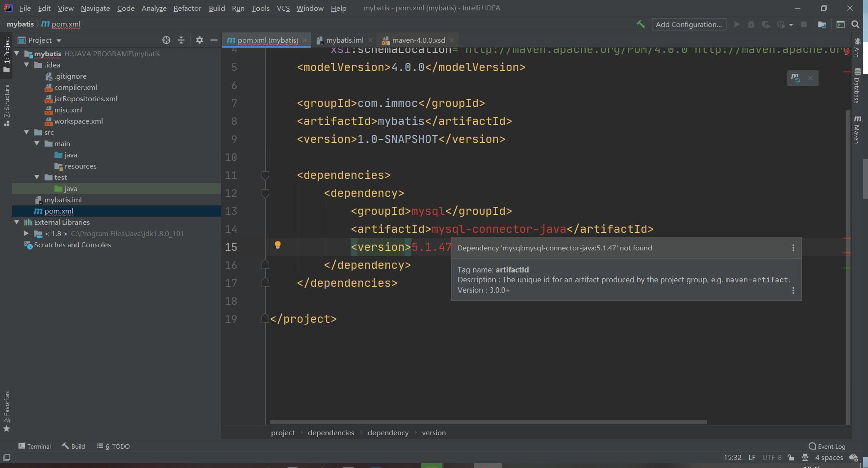Open the Database tool window
Screen dimensions: 868x468
(x=857, y=85)
